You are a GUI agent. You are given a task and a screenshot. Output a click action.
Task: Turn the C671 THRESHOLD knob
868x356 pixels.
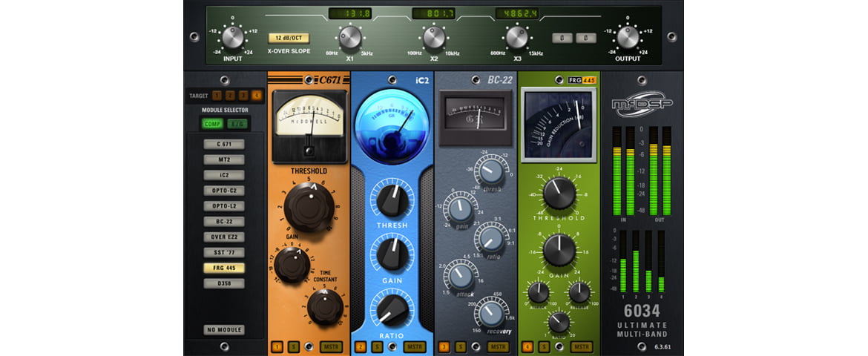(x=309, y=206)
